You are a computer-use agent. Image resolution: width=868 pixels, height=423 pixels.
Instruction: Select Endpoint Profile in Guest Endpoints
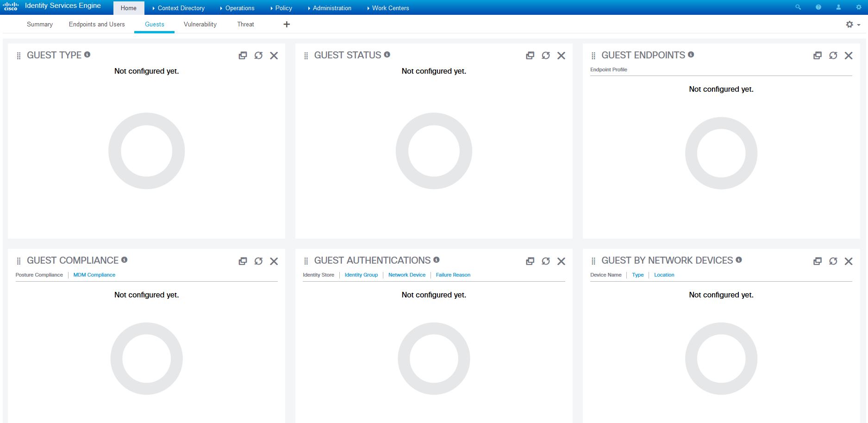point(609,69)
